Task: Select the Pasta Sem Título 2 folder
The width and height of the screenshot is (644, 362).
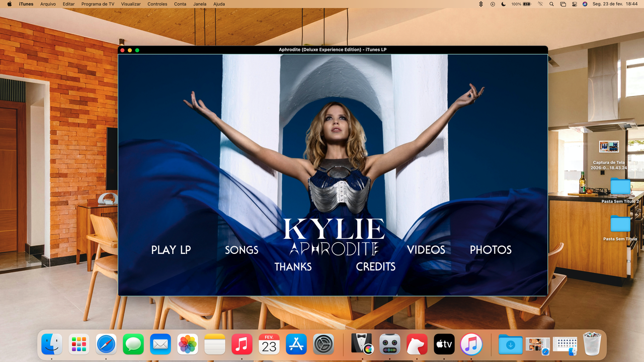Action: coord(620,191)
